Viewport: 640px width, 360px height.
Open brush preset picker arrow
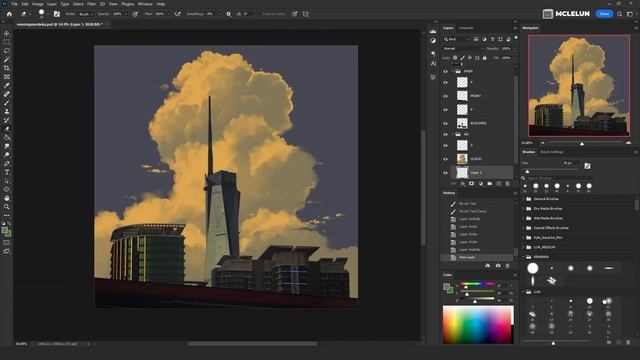[x=48, y=14]
